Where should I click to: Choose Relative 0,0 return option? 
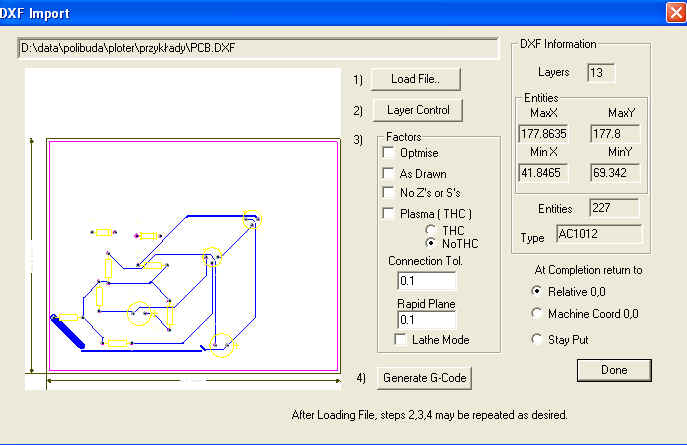[x=536, y=291]
